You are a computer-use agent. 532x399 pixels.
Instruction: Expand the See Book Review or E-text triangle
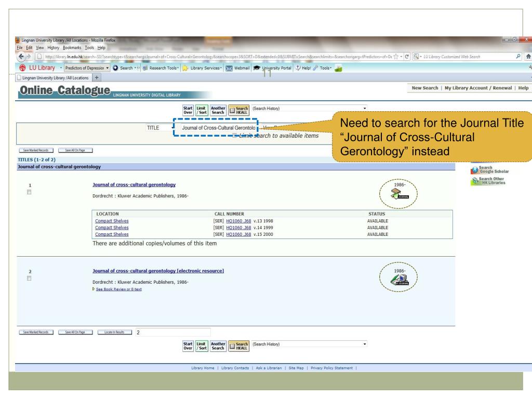click(x=94, y=289)
